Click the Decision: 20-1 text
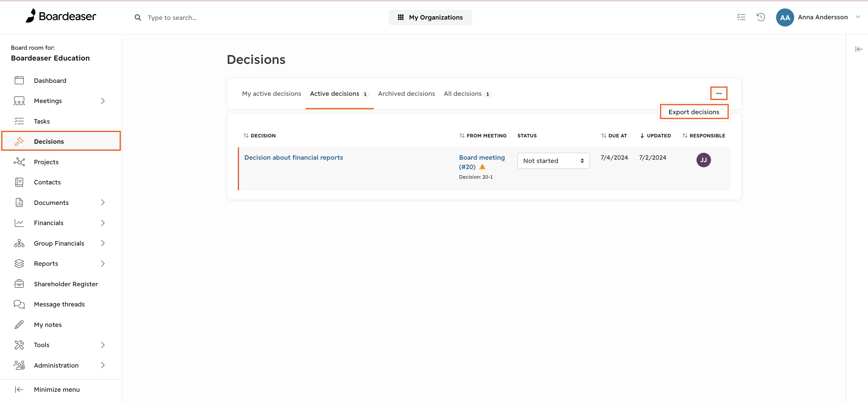The width and height of the screenshot is (868, 402). point(476,177)
